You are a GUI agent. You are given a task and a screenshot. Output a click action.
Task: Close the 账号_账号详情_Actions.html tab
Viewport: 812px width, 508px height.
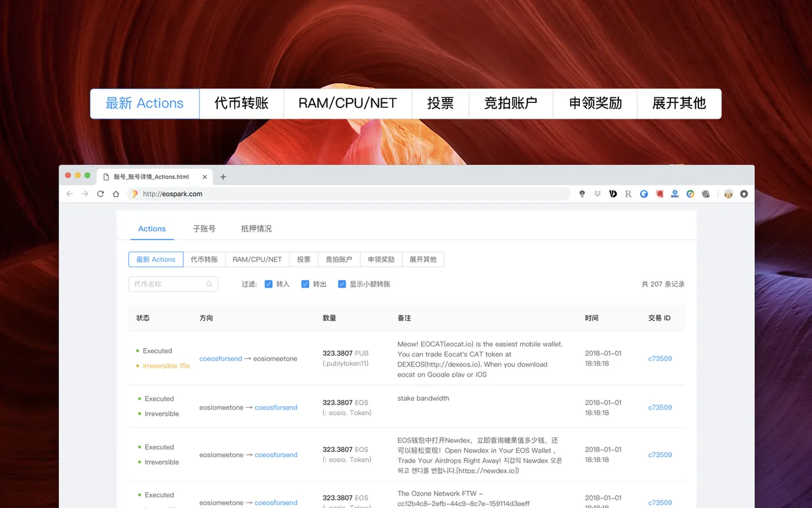click(205, 177)
